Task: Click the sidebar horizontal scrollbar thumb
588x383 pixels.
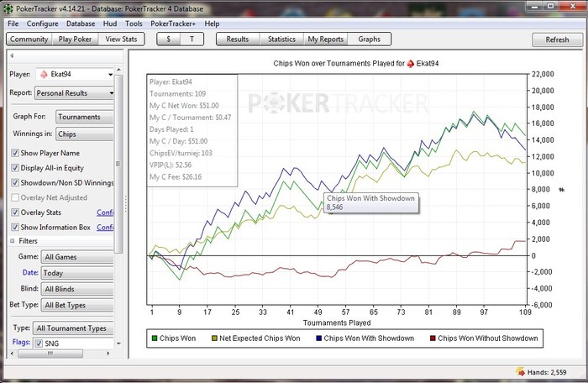Action: tap(50, 353)
